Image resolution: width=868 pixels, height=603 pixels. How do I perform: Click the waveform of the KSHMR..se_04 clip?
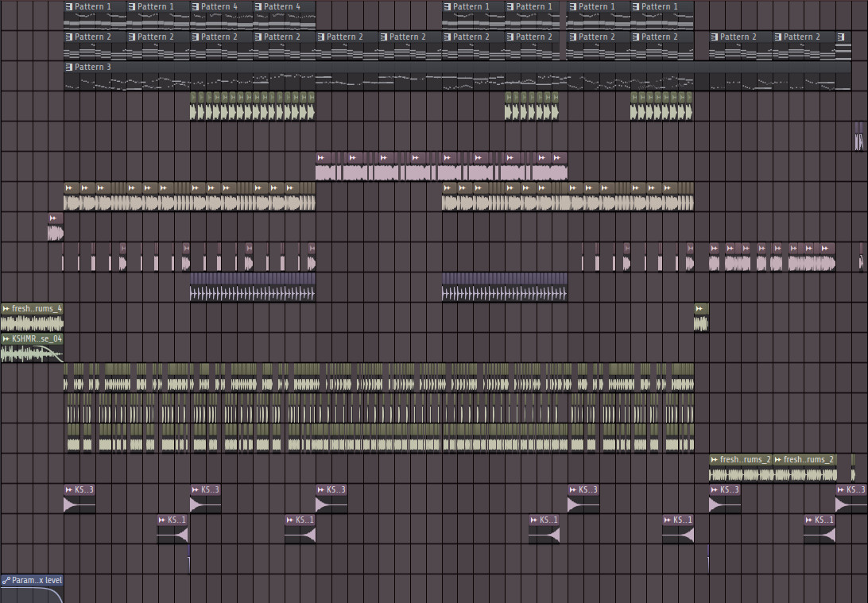click(32, 353)
